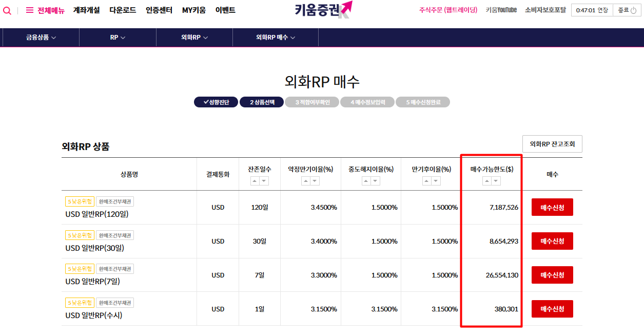Visit the 키움YouTube link
Image resolution: width=644 pixels, height=333 pixels.
pos(500,10)
